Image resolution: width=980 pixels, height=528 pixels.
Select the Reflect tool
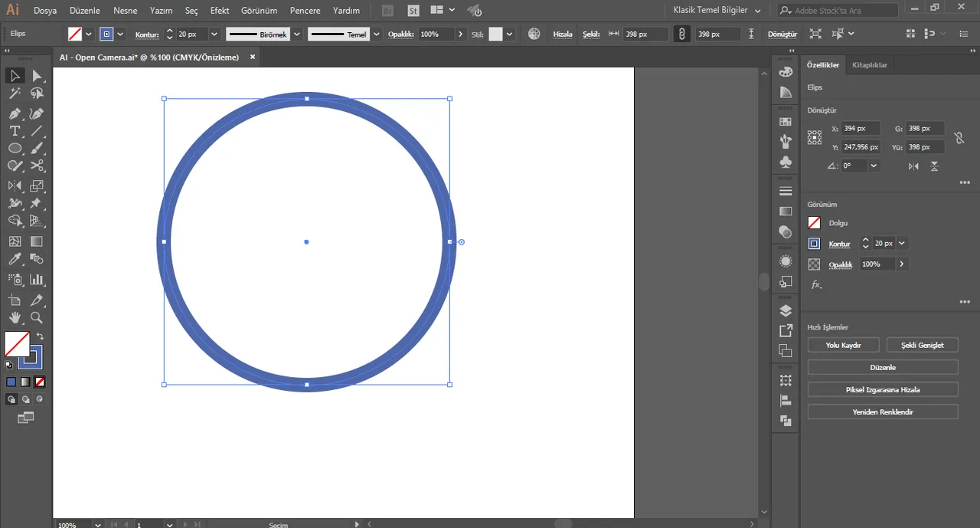[15, 185]
